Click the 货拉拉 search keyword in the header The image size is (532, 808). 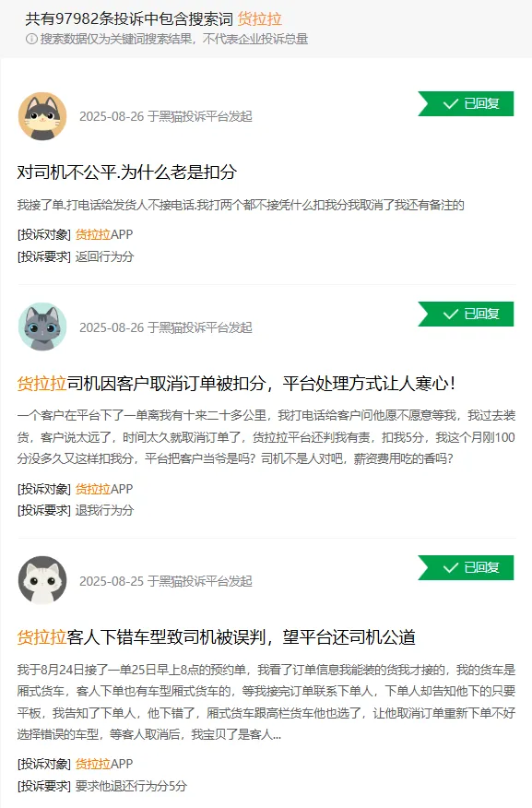pos(260,19)
